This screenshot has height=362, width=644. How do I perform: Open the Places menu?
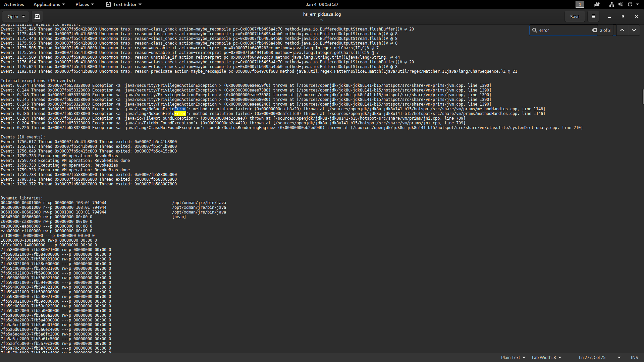pos(85,4)
